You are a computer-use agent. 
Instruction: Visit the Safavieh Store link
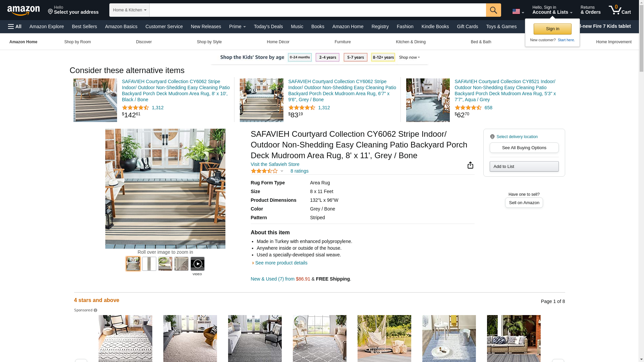(275, 164)
